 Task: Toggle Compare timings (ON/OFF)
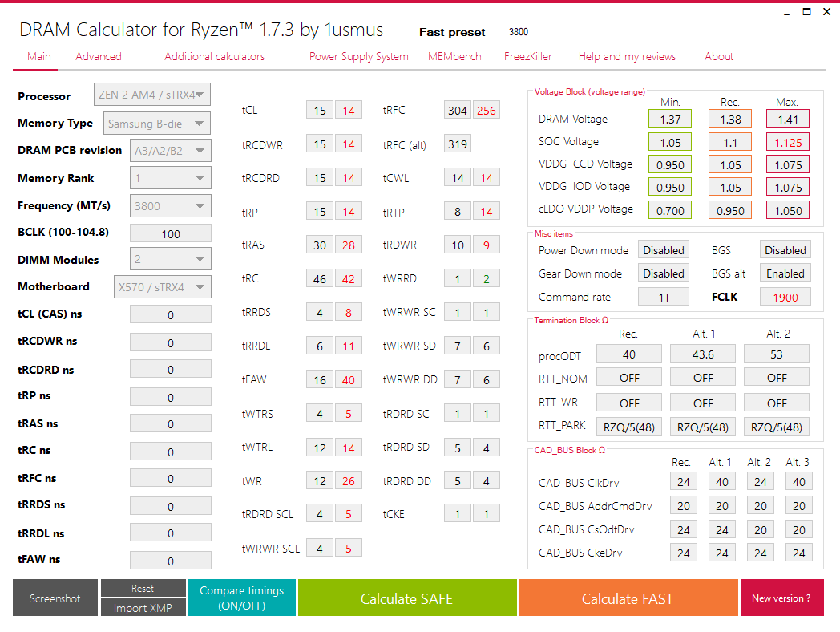[241, 598]
